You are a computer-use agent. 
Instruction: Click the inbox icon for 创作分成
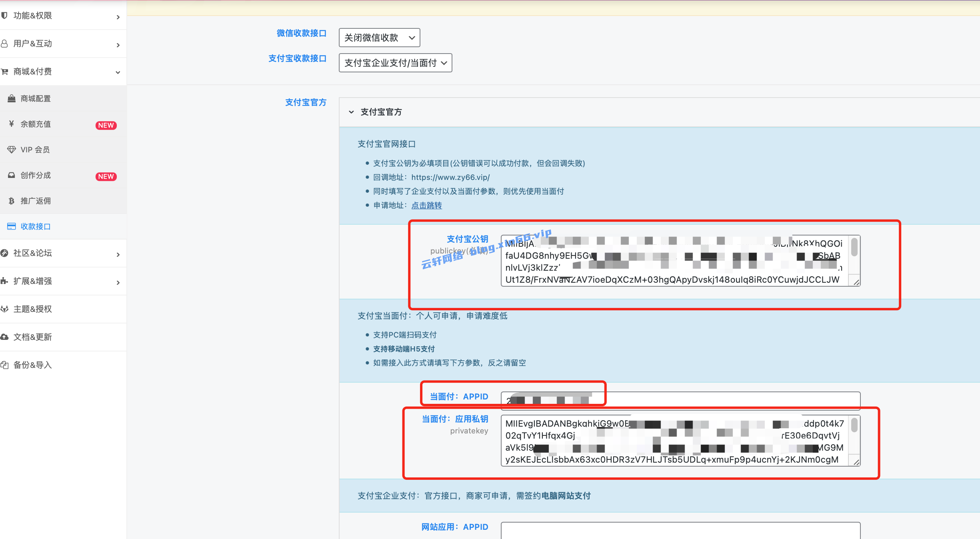click(12, 175)
